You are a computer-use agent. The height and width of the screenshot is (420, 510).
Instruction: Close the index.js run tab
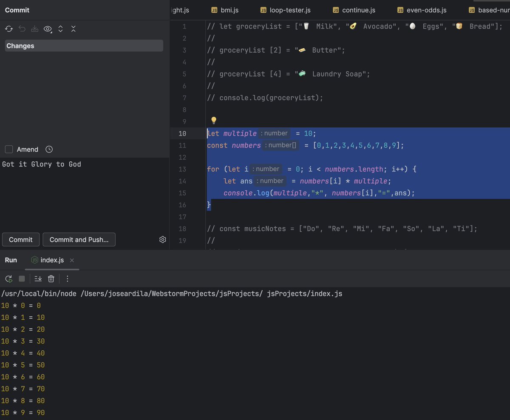point(72,260)
